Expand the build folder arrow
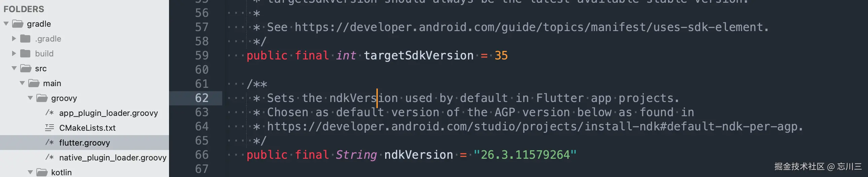Viewport: 868px width, 177px height. pyautogui.click(x=14, y=53)
